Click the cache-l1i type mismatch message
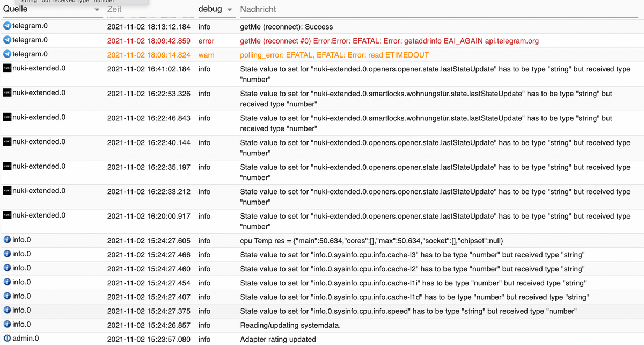 pos(413,283)
